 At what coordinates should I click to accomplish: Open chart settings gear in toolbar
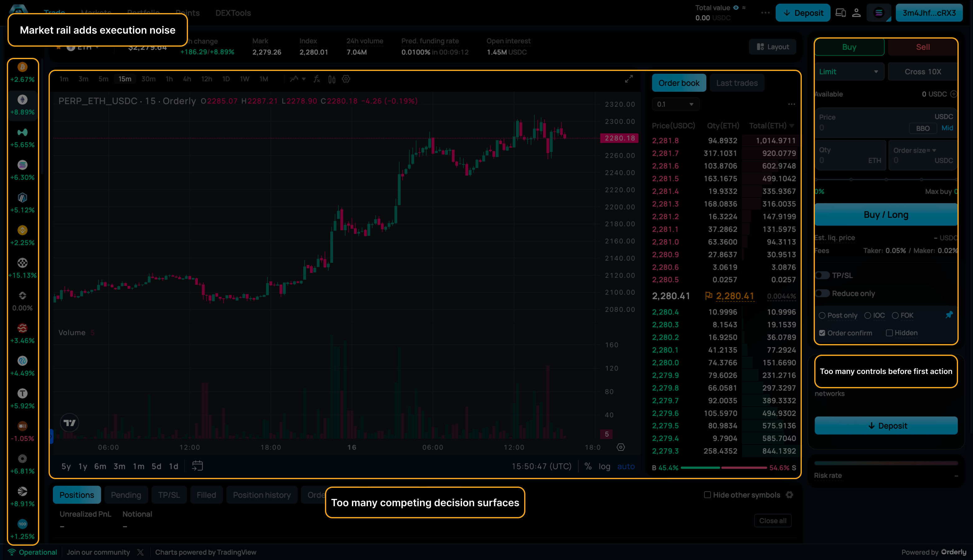point(346,79)
